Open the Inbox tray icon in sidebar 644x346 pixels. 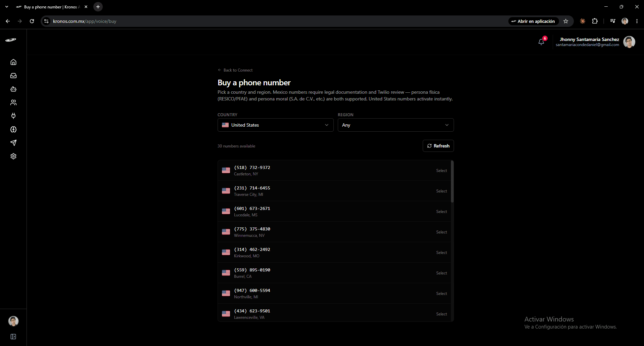tap(13, 76)
